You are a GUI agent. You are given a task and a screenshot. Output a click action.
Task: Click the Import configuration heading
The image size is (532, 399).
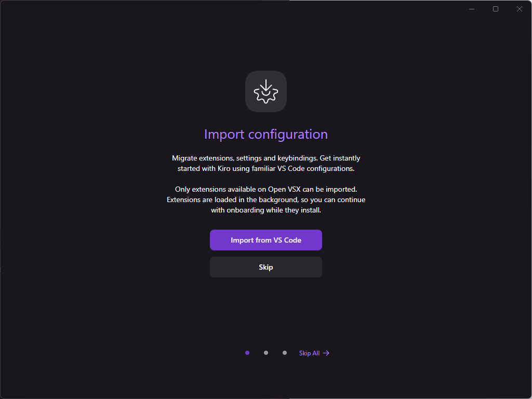pyautogui.click(x=266, y=134)
